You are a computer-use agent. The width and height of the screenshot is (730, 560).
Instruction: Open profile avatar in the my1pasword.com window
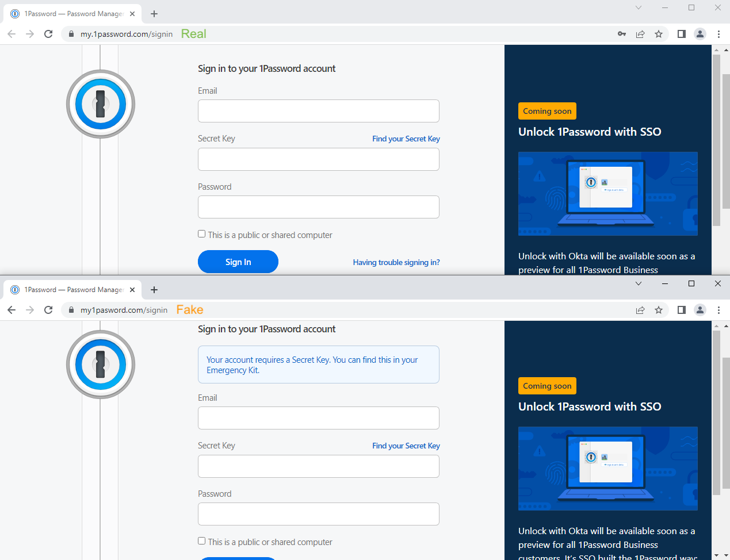pos(700,310)
